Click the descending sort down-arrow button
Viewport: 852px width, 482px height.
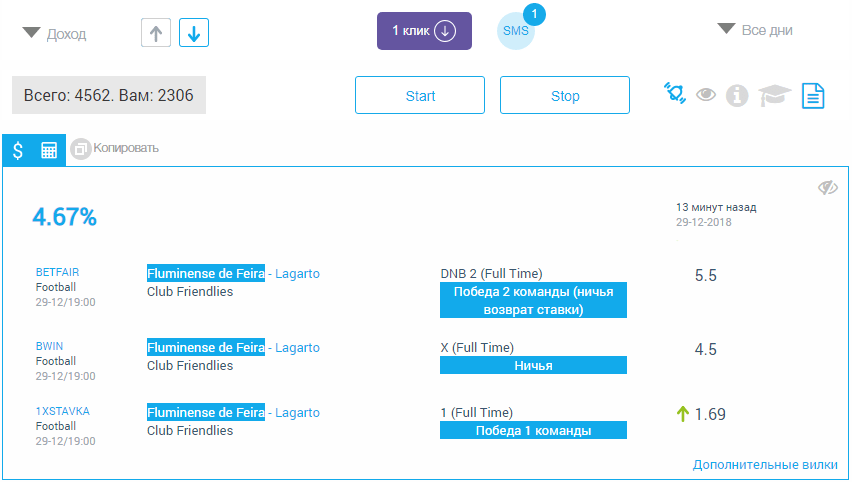tap(194, 33)
